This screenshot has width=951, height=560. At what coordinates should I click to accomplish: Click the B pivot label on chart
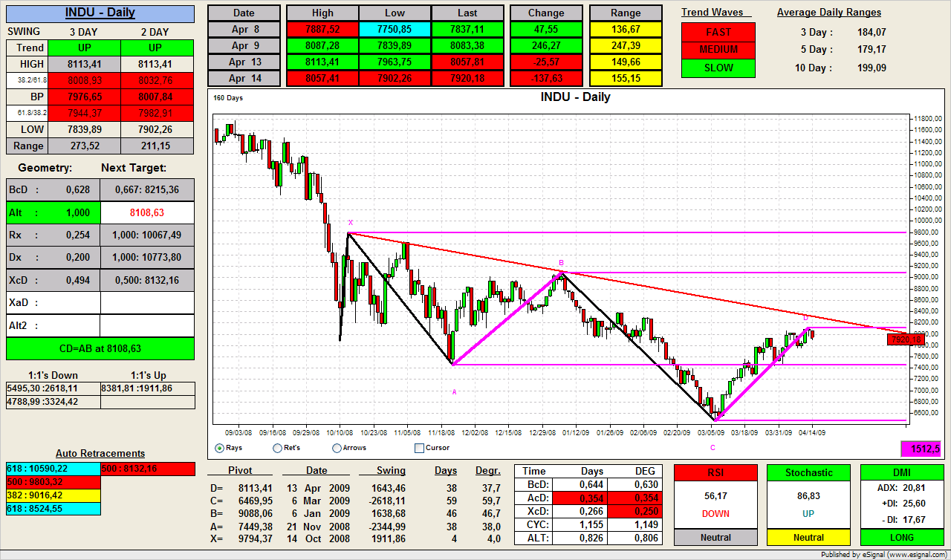click(x=561, y=263)
